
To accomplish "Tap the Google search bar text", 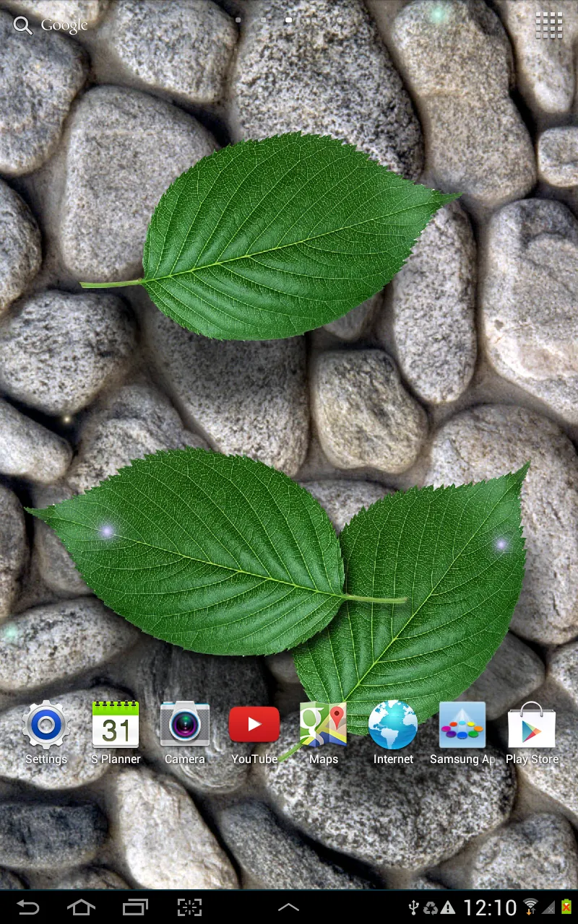I will 64,26.
